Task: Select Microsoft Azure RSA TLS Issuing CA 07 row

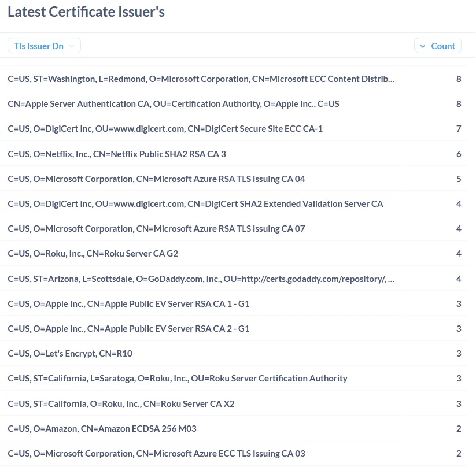Action: [x=234, y=228]
